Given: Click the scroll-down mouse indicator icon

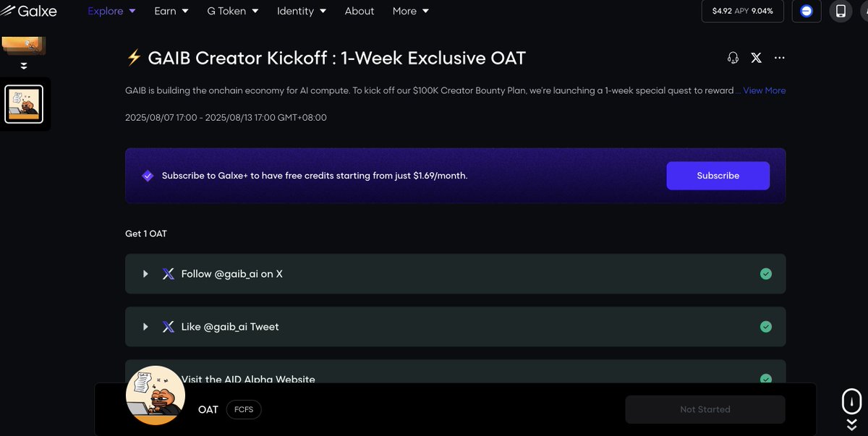Looking at the screenshot, I should (851, 401).
